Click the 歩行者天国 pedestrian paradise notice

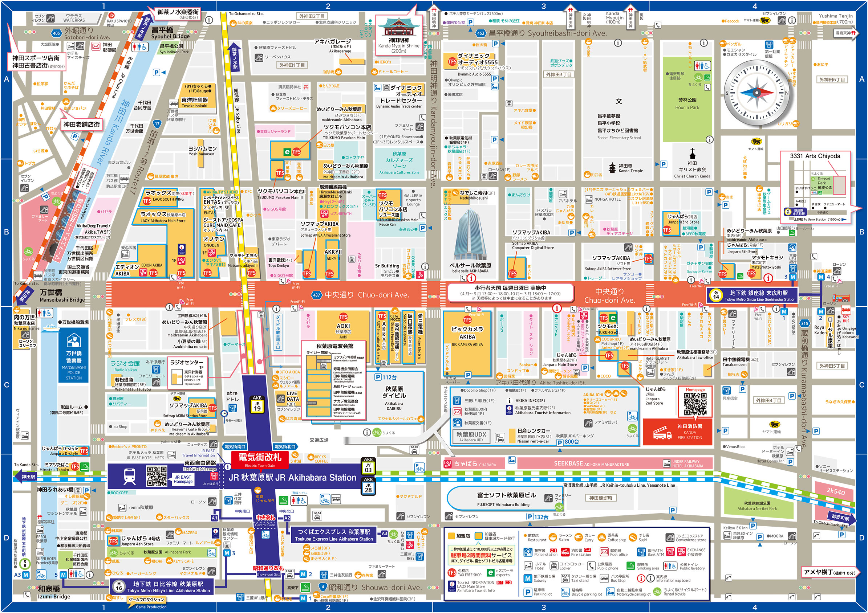pos(510,293)
